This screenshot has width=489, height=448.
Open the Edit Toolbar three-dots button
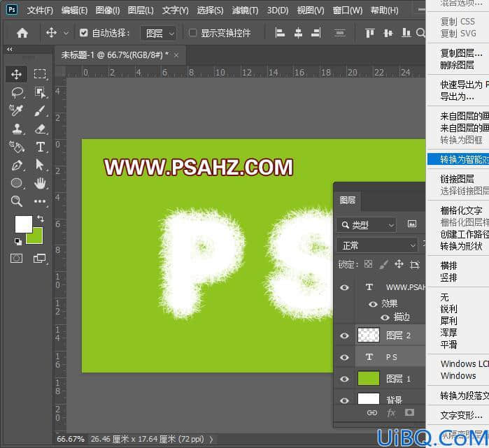click(40, 201)
